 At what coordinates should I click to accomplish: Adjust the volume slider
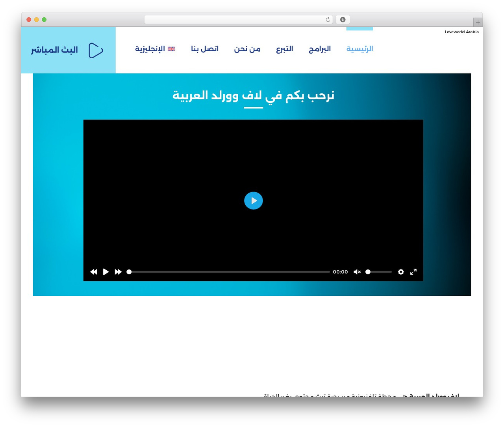pos(379,272)
